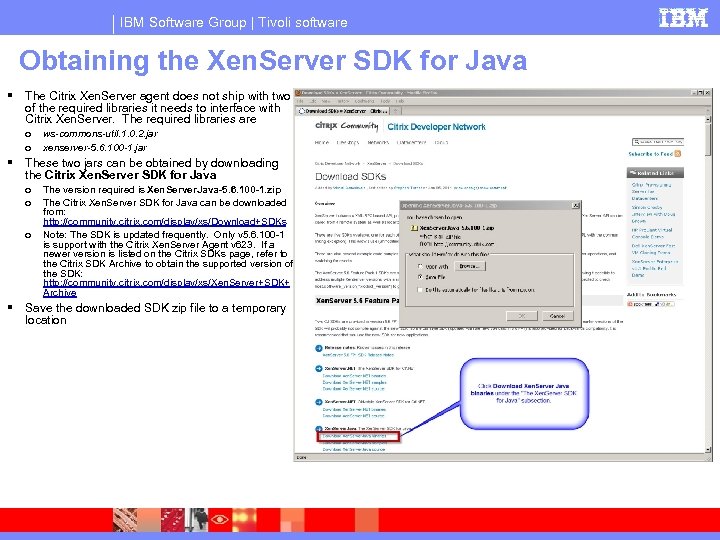
Task: Click 'IBM Software Group | Tivoli software' header text
Action: 233,22
